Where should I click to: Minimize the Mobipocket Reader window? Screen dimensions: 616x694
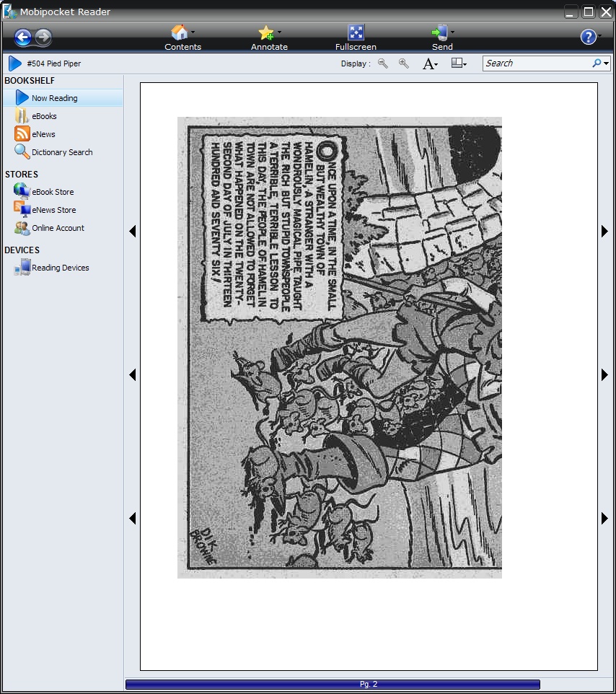571,12
